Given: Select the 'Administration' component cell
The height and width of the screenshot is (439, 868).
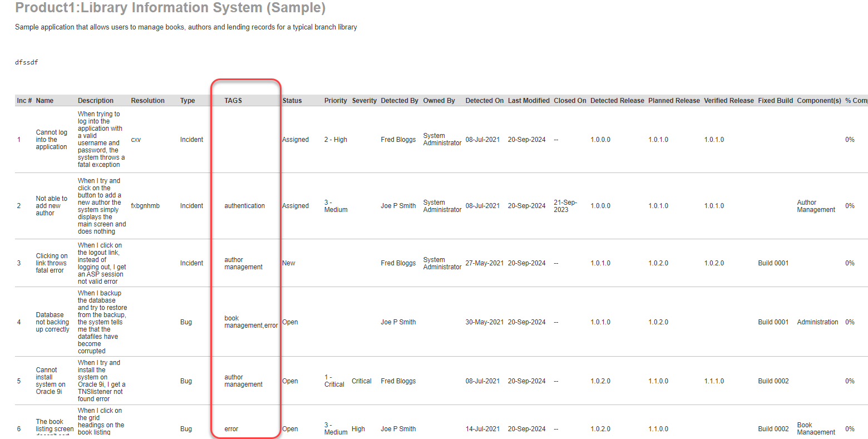Looking at the screenshot, I should pos(817,322).
